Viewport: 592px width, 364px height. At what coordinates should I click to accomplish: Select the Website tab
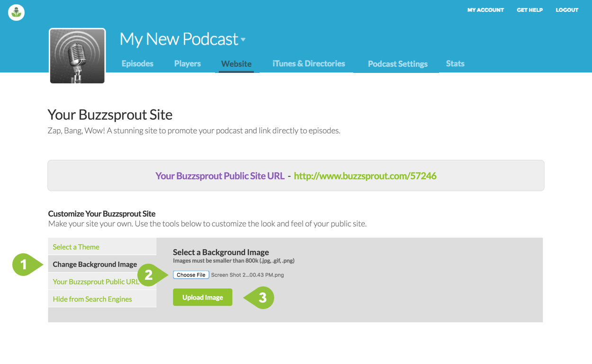point(236,64)
